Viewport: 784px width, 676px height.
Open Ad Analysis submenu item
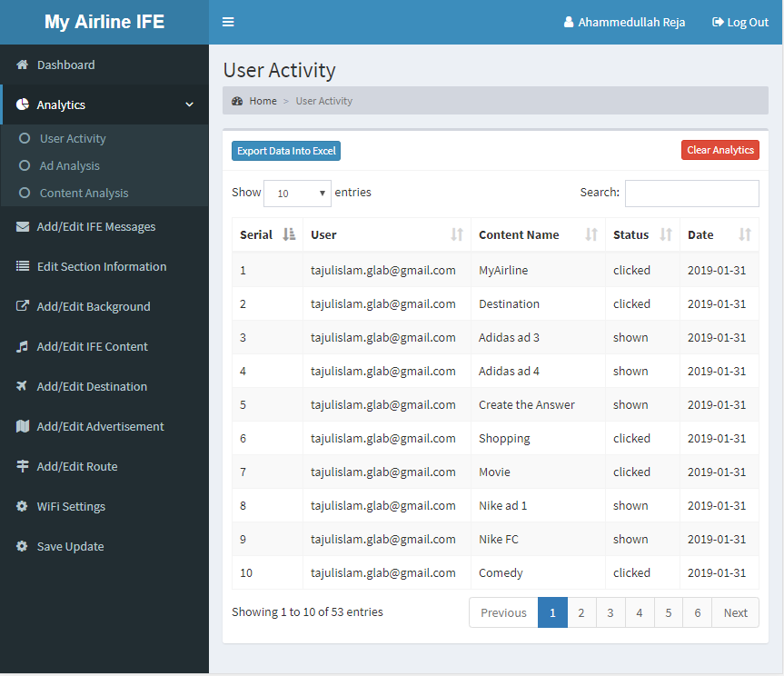(x=69, y=166)
